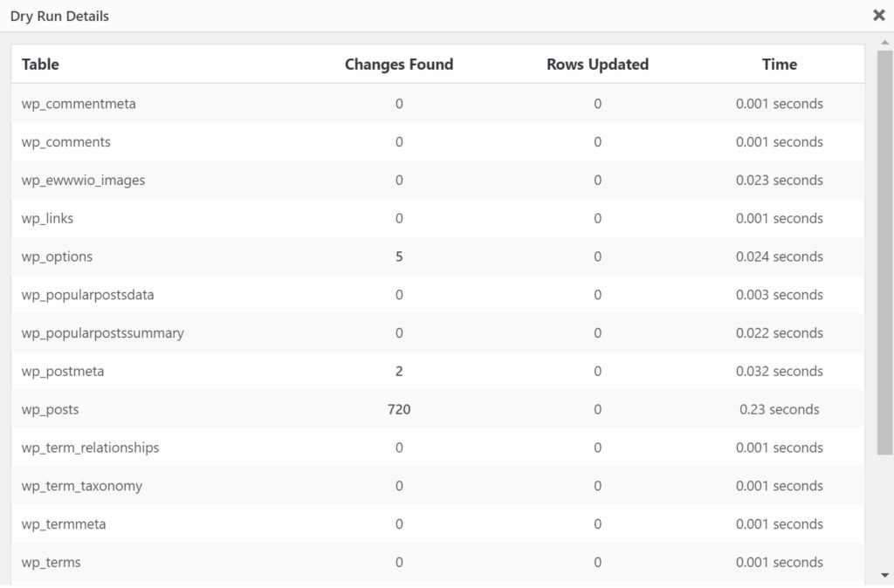Click the wp_popularpostsdata table name
Screen dimensions: 894x588
[x=87, y=295]
